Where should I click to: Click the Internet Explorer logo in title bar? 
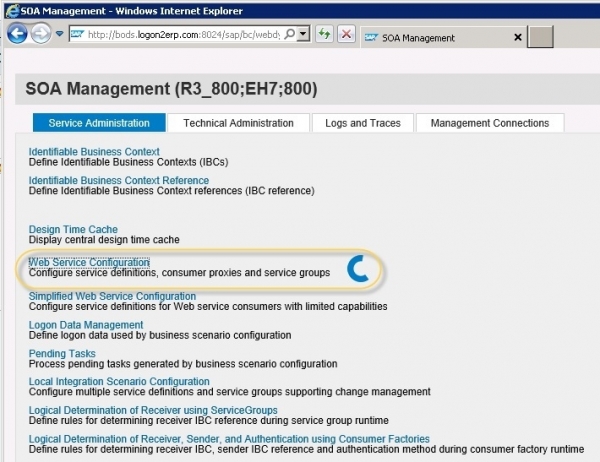coord(12,11)
